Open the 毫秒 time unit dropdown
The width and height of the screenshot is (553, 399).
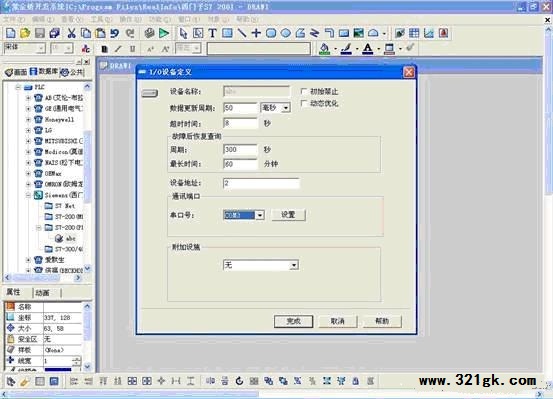point(286,108)
